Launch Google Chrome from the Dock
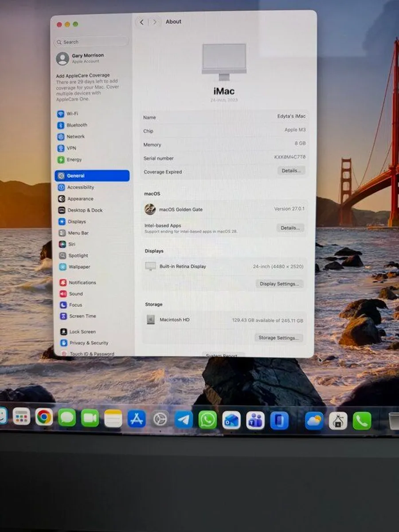Viewport: 399px width, 532px height. point(44,417)
